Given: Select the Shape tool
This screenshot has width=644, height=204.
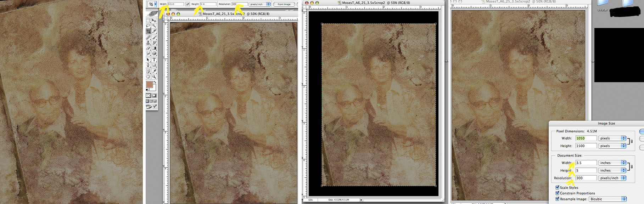Looking at the screenshot, I should pos(154,65).
